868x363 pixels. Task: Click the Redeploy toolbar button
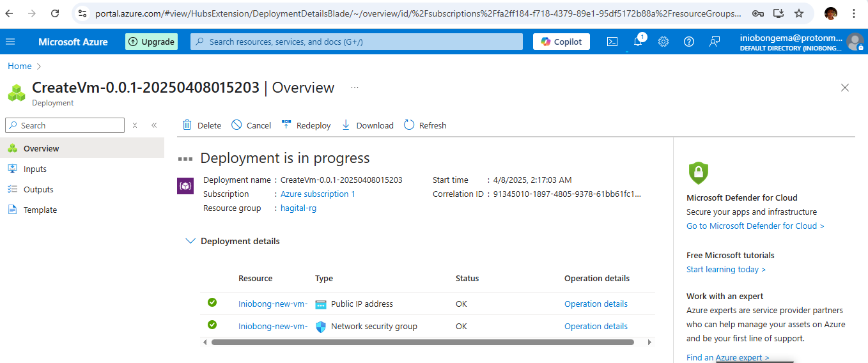306,125
